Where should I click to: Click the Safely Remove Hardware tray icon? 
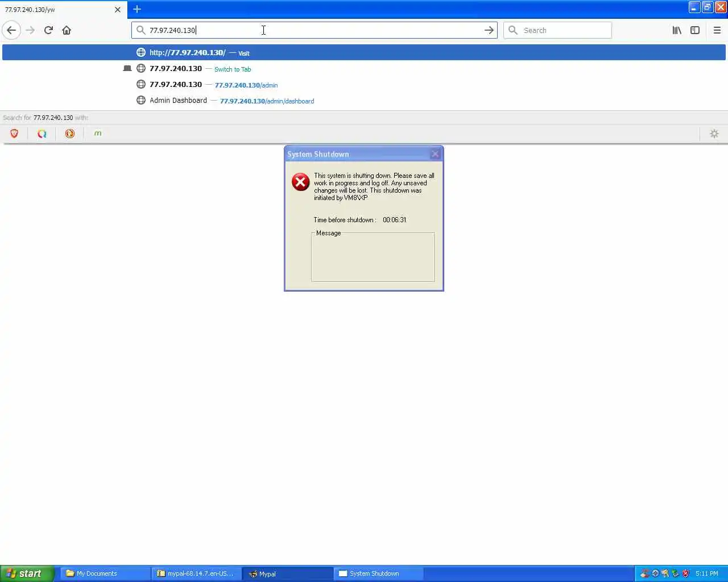click(675, 573)
